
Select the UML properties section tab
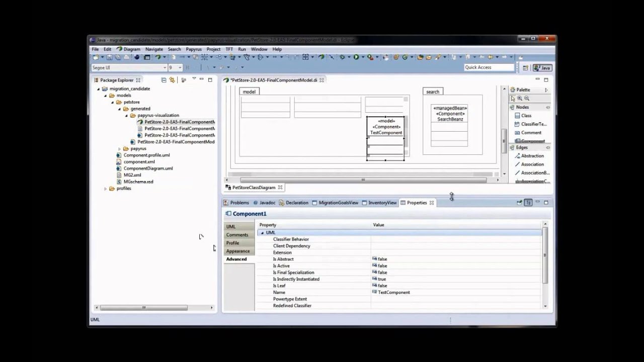(238, 227)
